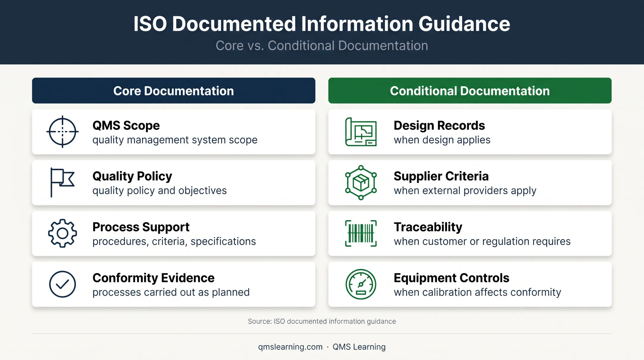The image size is (644, 360).
Task: Click 'quality management system scope' text
Action: (x=175, y=140)
